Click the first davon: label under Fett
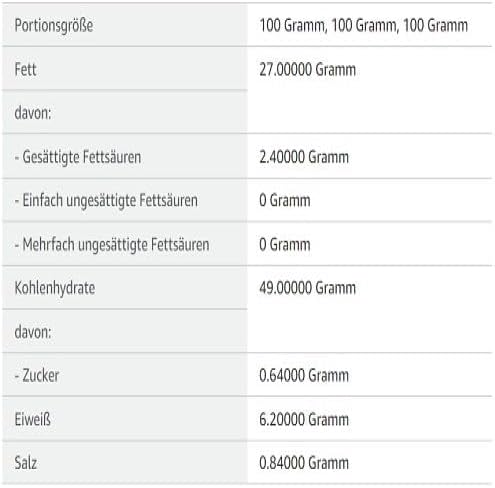Viewport: 495px width, 488px height. [x=33, y=113]
